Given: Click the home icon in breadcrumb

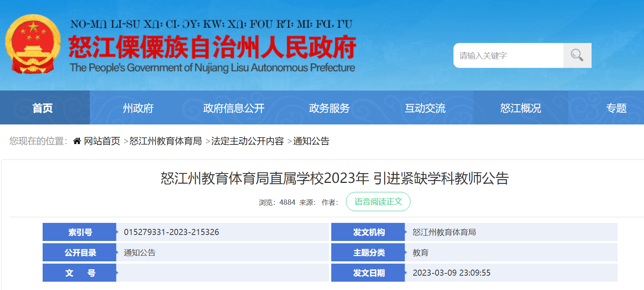Looking at the screenshot, I should 77,141.
